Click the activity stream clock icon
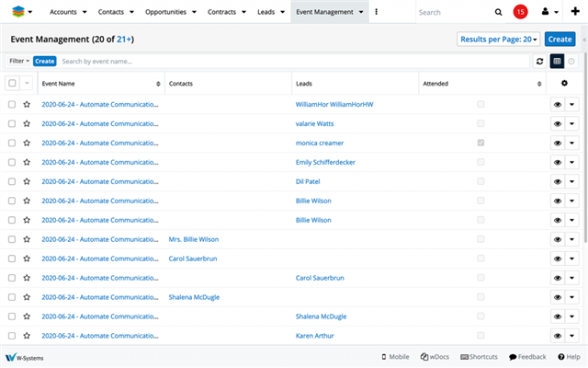588x368 pixels. pyautogui.click(x=571, y=62)
